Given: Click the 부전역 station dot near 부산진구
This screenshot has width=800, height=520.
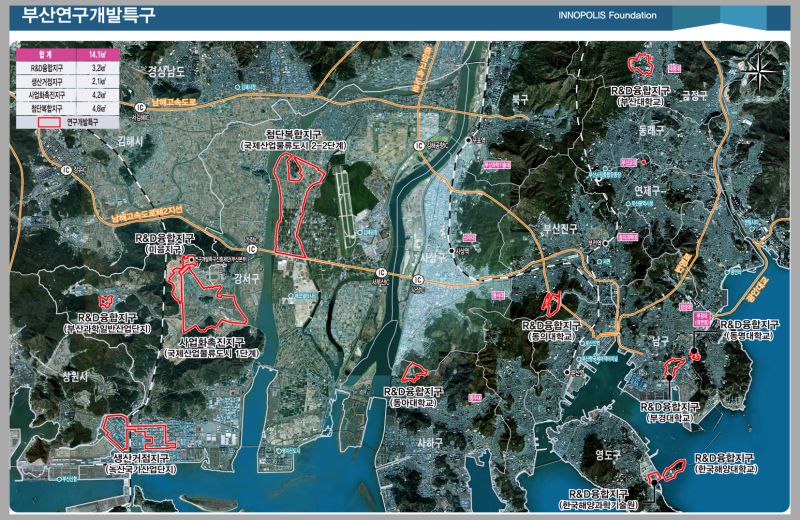Looking at the screenshot, I should [606, 244].
